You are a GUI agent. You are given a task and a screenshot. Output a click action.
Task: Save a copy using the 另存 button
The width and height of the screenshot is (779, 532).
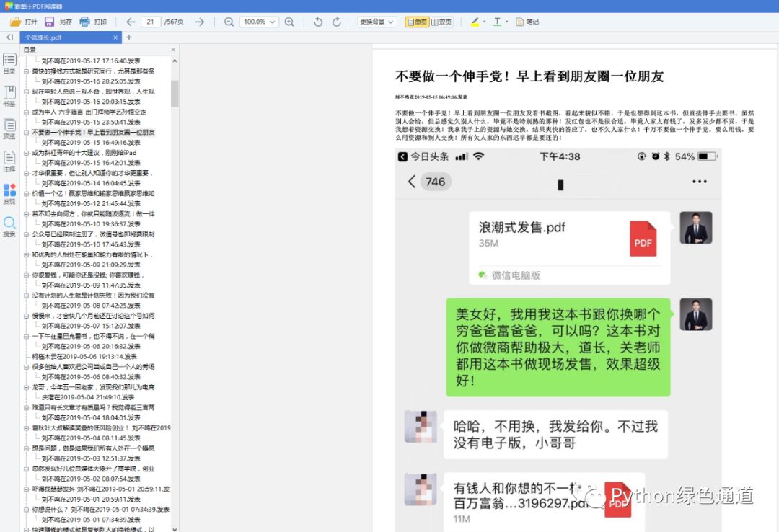click(58, 22)
